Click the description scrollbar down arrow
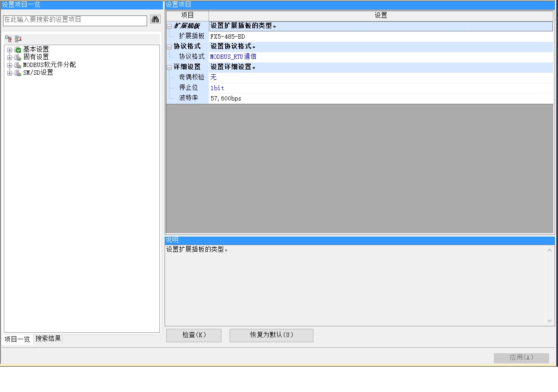This screenshot has width=558, height=392. [x=549, y=321]
